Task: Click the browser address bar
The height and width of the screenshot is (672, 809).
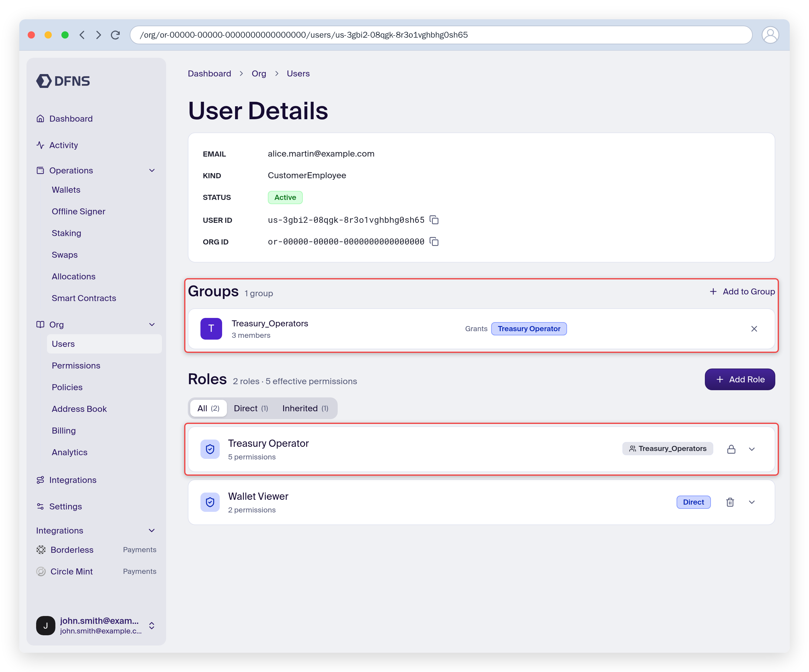Action: pyautogui.click(x=441, y=35)
